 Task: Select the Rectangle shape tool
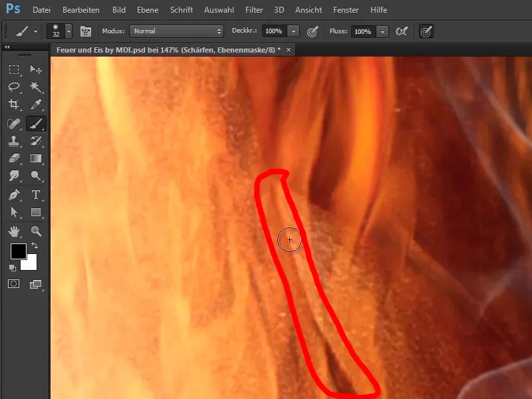coord(36,212)
